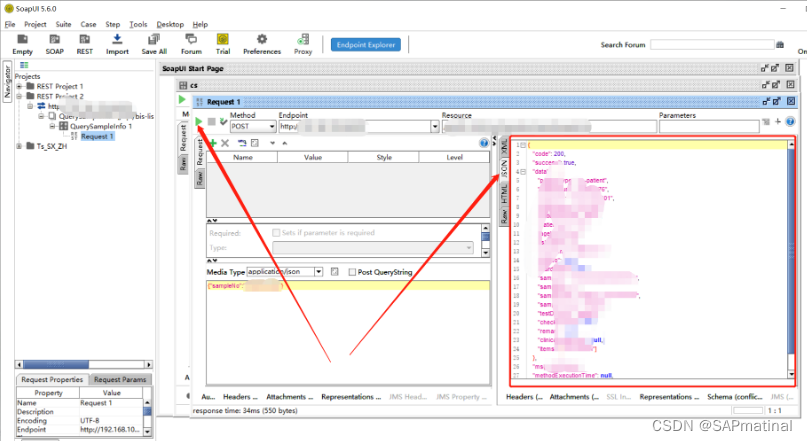Add a parameter with the green plus
Image resolution: width=807 pixels, height=441 pixels.
tap(213, 143)
